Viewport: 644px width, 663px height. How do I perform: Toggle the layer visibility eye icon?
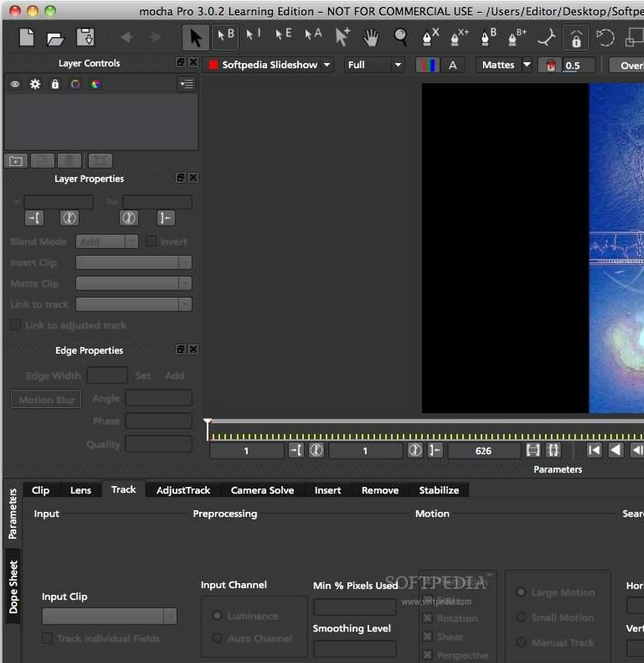coord(15,84)
